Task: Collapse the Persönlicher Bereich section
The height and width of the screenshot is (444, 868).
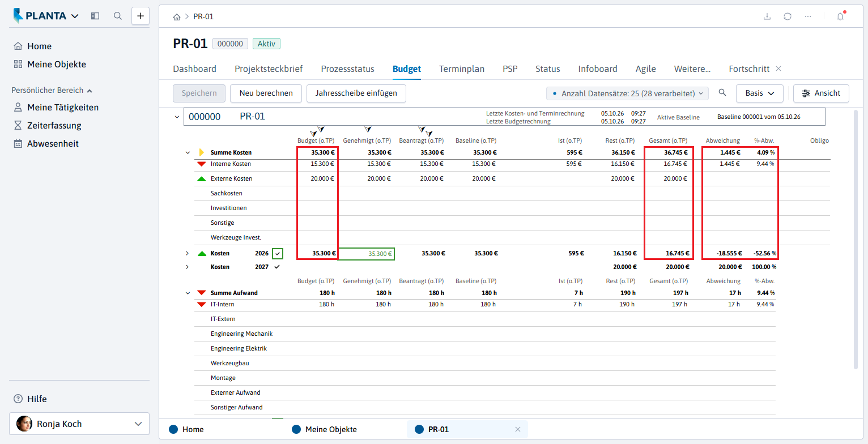Action: [x=90, y=90]
